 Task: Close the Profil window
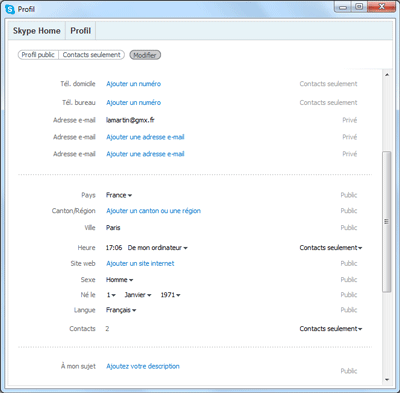coord(382,7)
